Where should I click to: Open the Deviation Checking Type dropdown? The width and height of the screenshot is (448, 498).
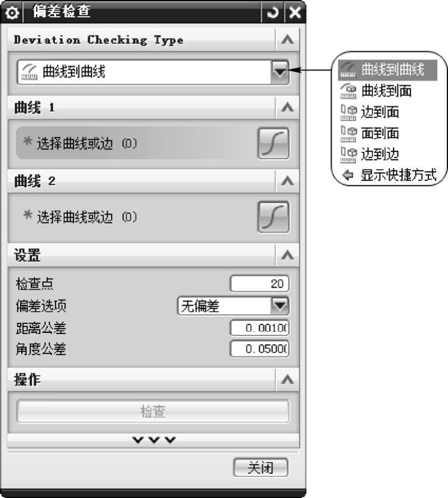click(x=280, y=72)
